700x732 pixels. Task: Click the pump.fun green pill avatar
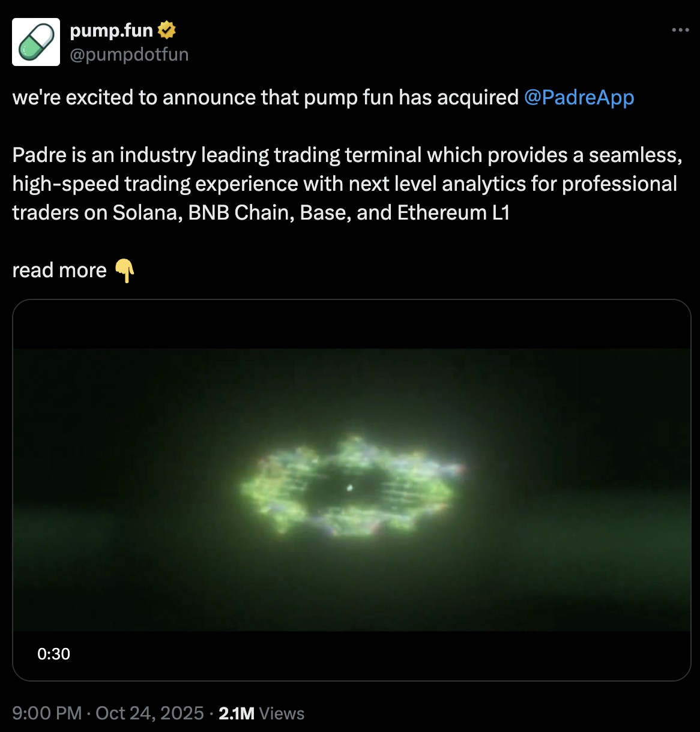tap(36, 42)
